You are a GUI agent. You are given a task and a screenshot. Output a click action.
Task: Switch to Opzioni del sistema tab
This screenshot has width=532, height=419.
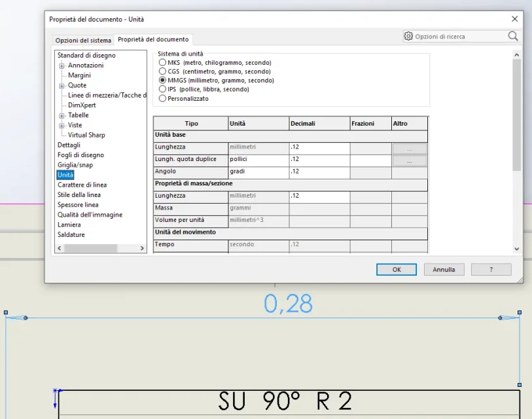click(x=83, y=41)
